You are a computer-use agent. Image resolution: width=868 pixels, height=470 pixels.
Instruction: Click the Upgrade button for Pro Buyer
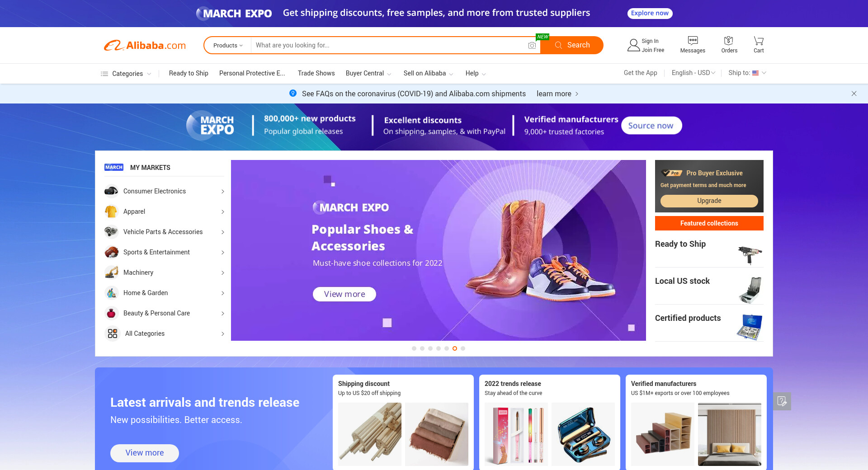(x=709, y=201)
